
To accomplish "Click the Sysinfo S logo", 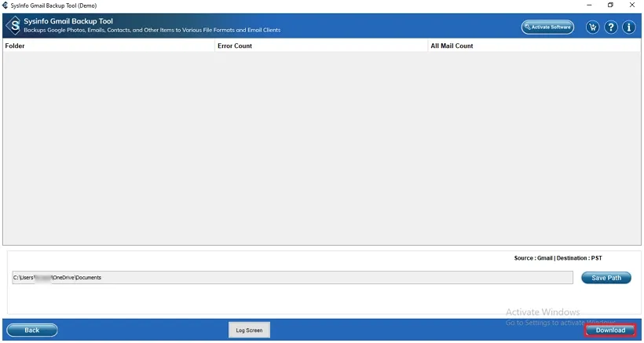I will [x=13, y=26].
